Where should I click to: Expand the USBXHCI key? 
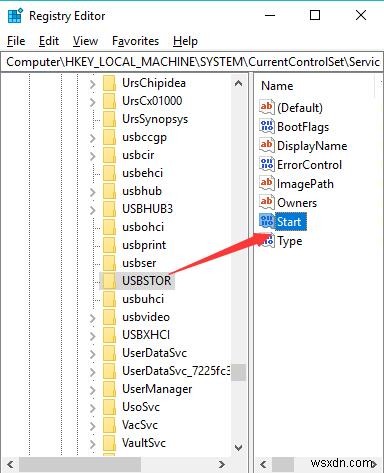(x=93, y=336)
